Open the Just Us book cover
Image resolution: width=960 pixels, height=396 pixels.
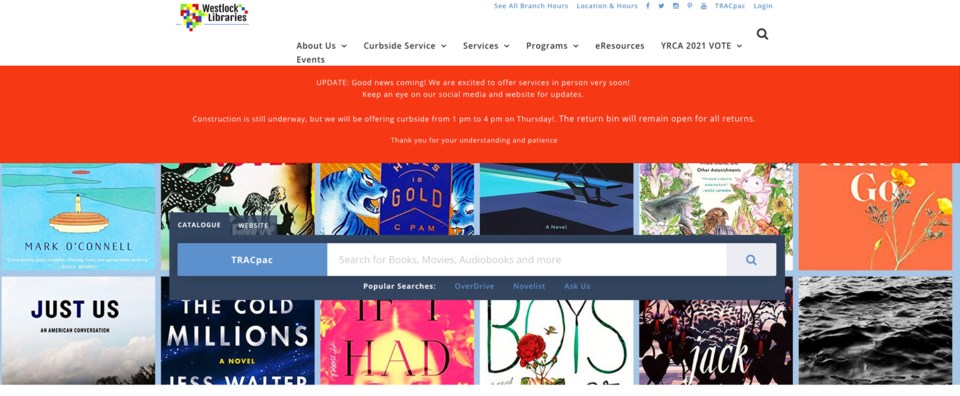[78, 331]
